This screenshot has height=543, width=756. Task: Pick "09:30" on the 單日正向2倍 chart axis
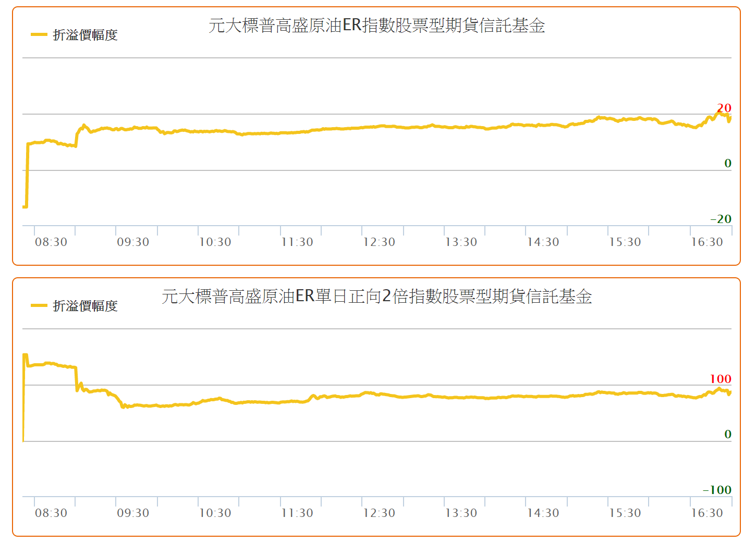coord(133,513)
